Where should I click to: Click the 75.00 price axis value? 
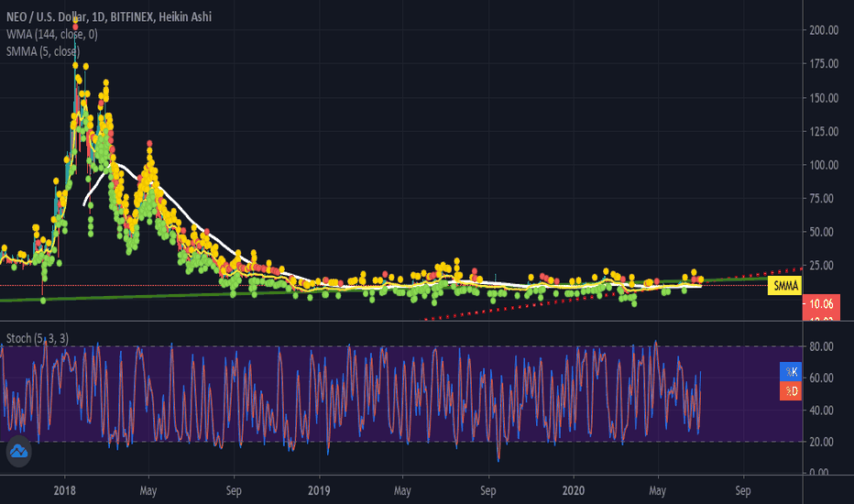pyautogui.click(x=821, y=198)
